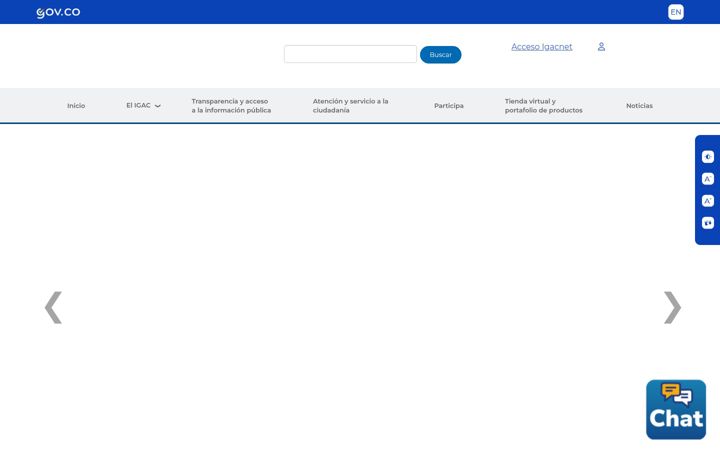This screenshot has width=720, height=450.
Task: Click the gov.co logo
Action: tap(58, 12)
